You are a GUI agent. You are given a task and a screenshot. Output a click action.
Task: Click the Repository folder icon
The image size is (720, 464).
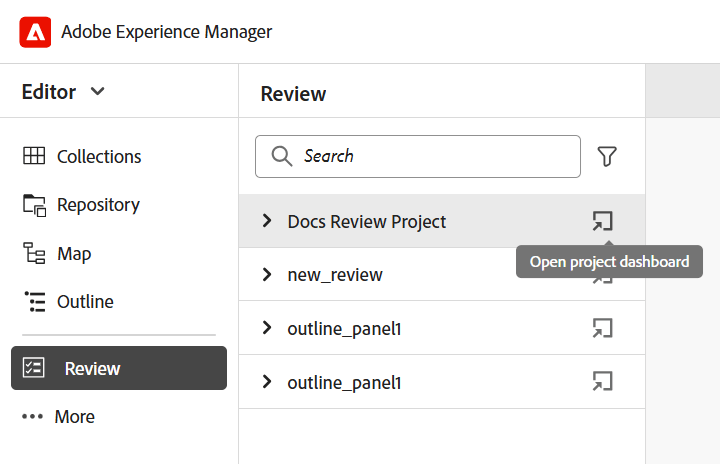click(34, 205)
